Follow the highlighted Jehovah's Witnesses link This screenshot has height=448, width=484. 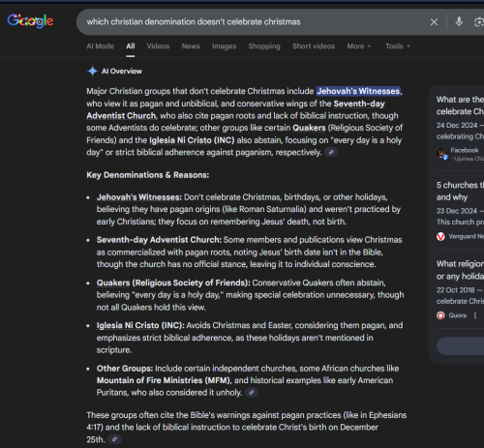pyautogui.click(x=358, y=91)
